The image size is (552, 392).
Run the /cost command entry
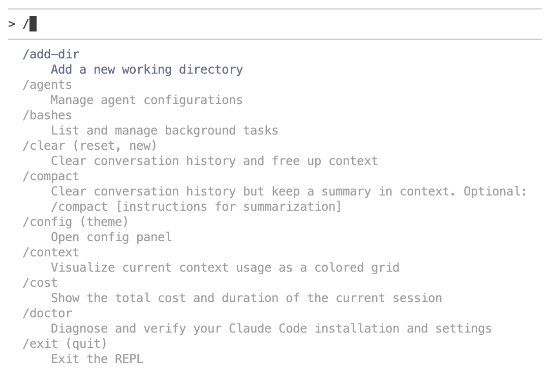(x=40, y=283)
